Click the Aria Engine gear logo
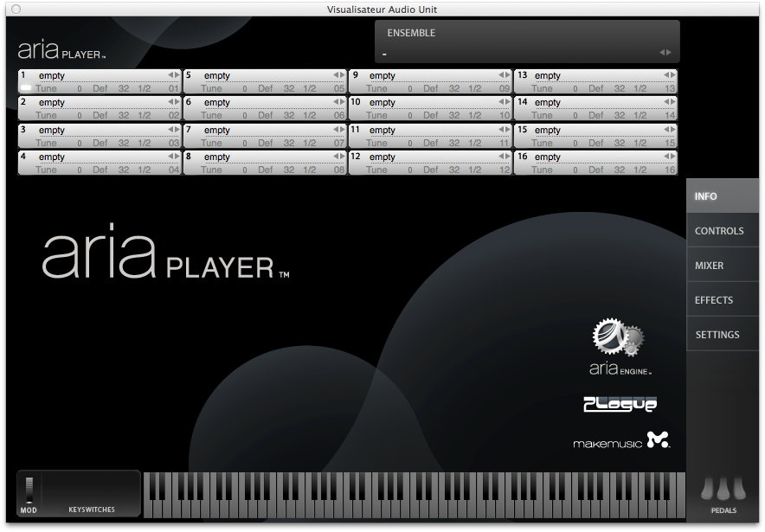 pos(619,337)
